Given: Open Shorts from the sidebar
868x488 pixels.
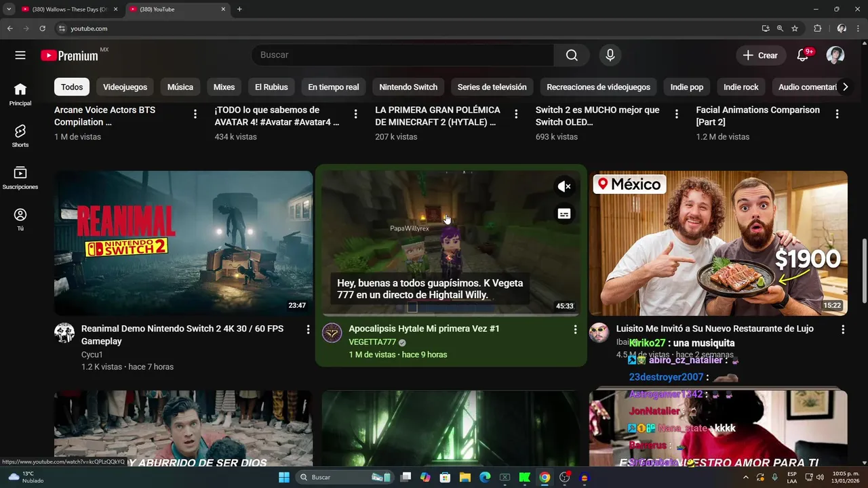Looking at the screenshot, I should click(20, 136).
